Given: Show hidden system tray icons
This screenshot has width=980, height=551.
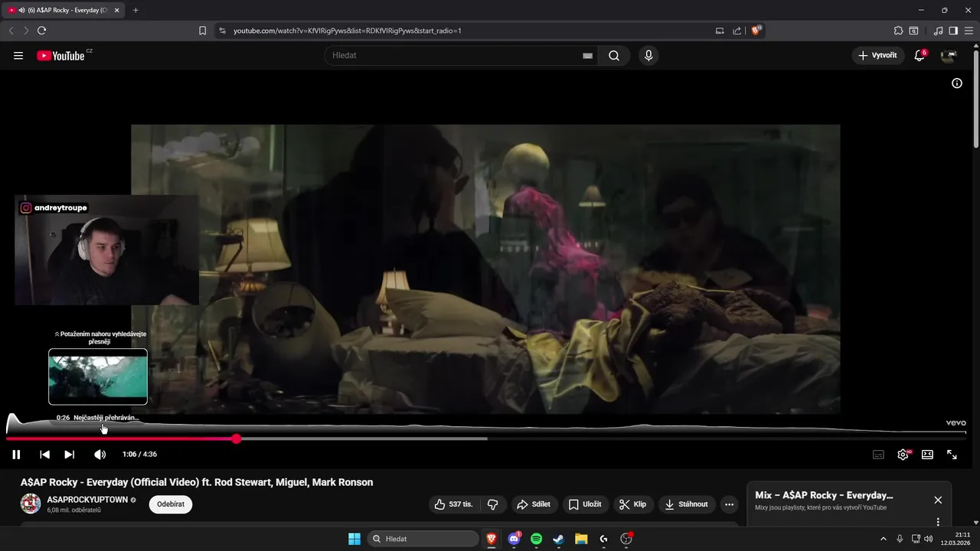Looking at the screenshot, I should [x=883, y=539].
